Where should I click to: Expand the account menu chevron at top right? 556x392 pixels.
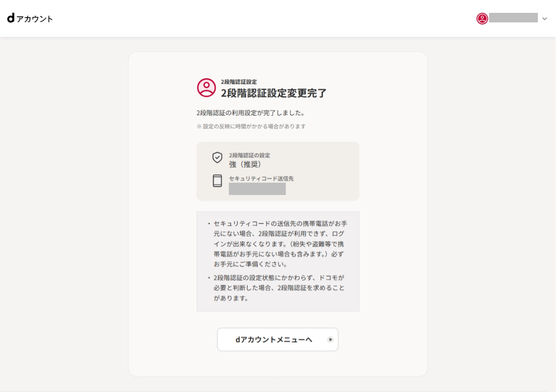tap(545, 18)
